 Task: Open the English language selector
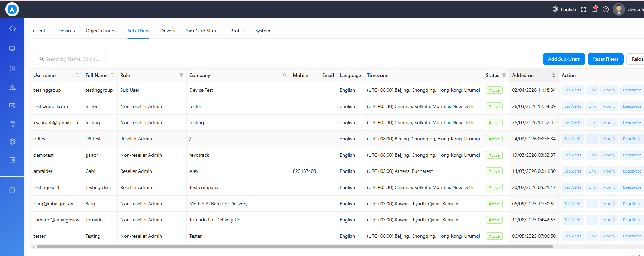pos(564,9)
